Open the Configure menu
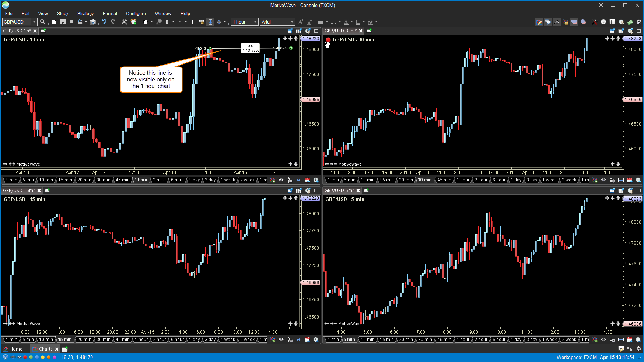This screenshot has height=362, width=644. (x=136, y=13)
